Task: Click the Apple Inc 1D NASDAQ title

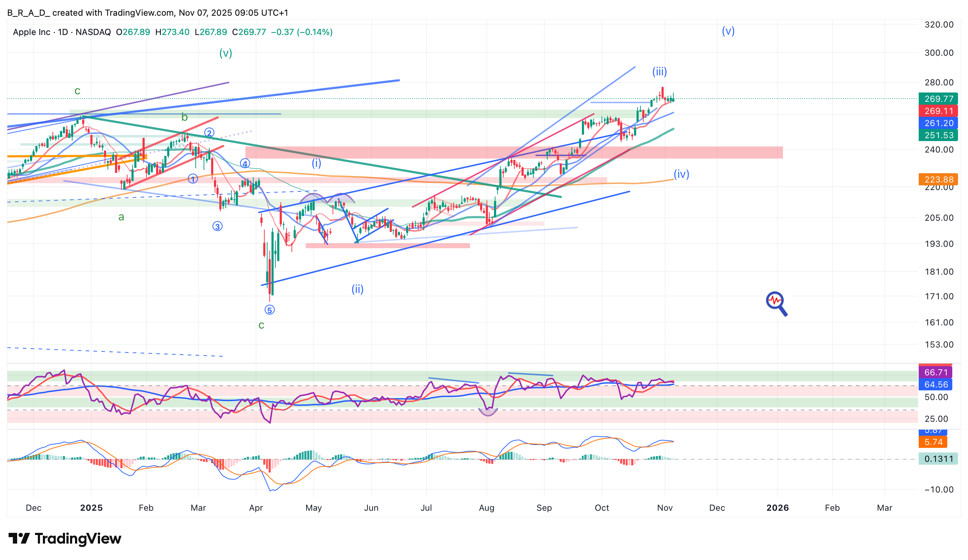Action: click(x=61, y=32)
